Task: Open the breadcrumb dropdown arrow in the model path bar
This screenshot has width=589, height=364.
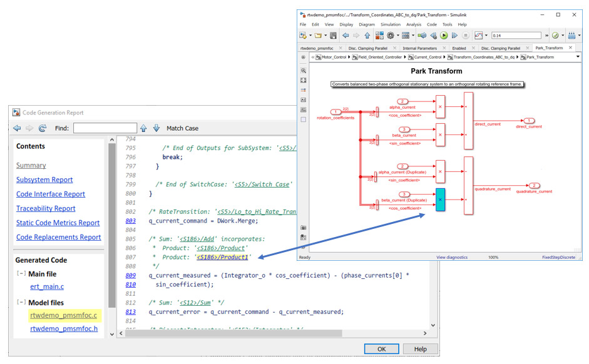Action: tap(577, 56)
